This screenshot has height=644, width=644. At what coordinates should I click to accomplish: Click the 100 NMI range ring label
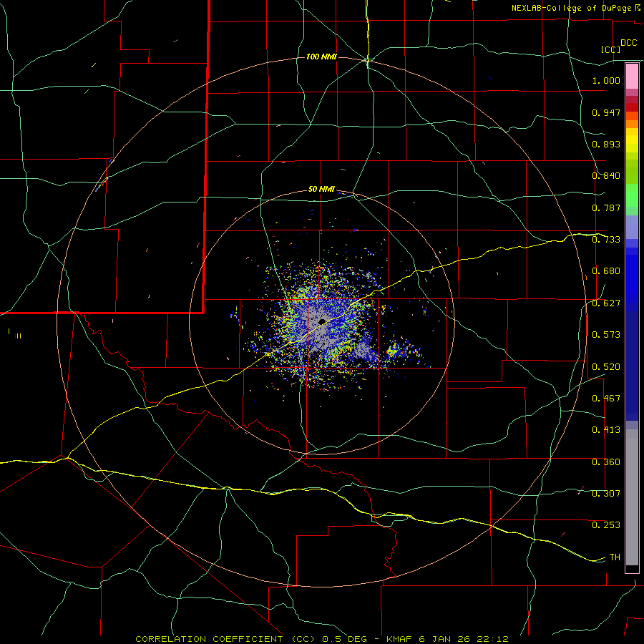321,57
